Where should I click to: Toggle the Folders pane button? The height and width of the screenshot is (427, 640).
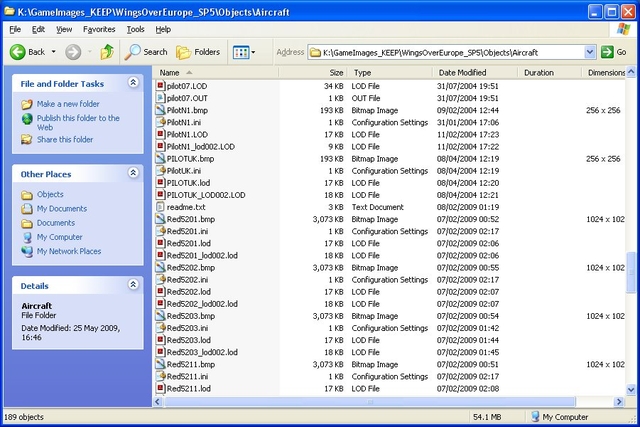pos(198,52)
